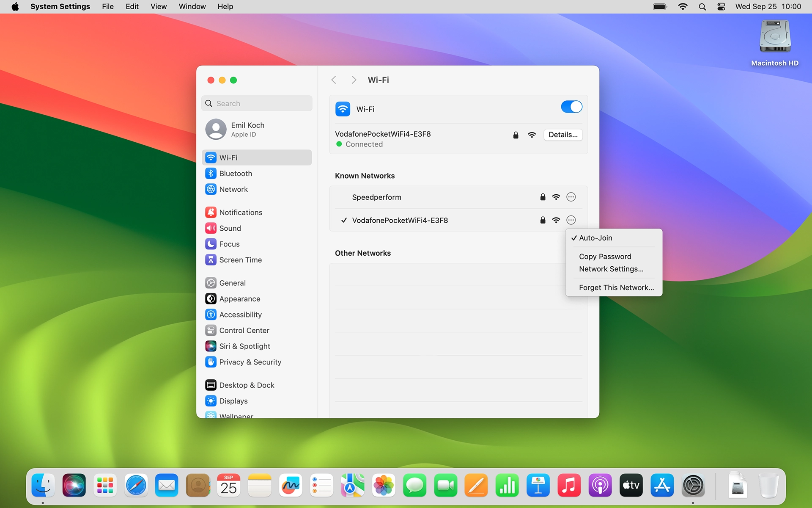Screen dimensions: 812x508
Task: Choose Copy Password from context menu
Action: (x=605, y=257)
